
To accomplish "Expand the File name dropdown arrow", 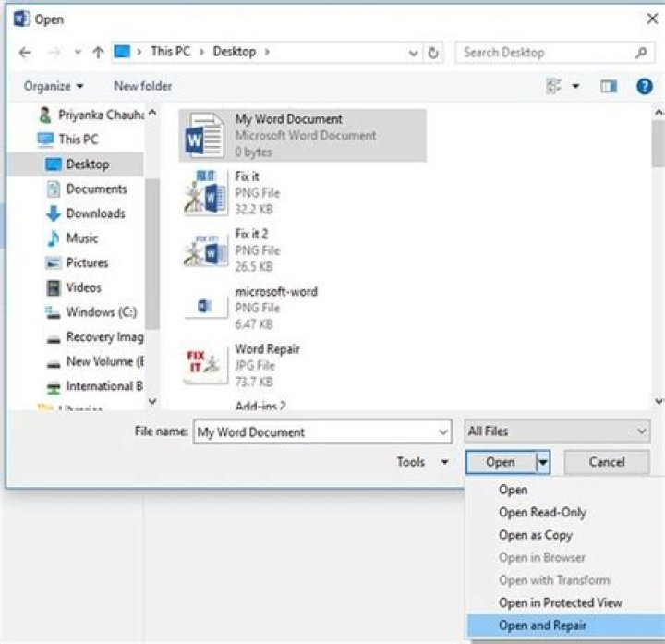I will click(x=443, y=431).
